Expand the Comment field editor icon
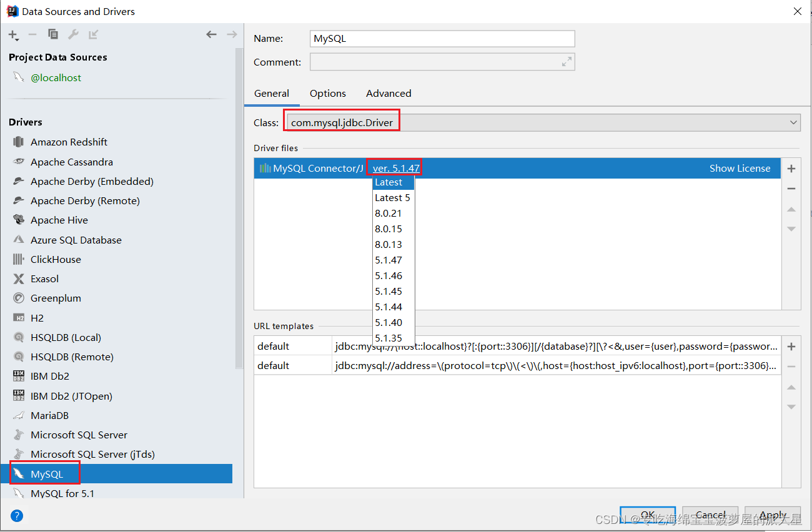The width and height of the screenshot is (812, 532). [567, 62]
